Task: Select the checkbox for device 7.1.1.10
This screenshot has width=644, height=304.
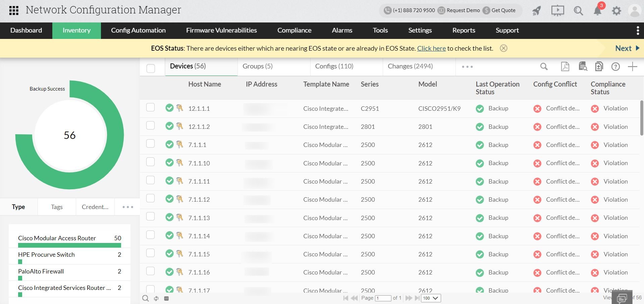Action: click(150, 161)
